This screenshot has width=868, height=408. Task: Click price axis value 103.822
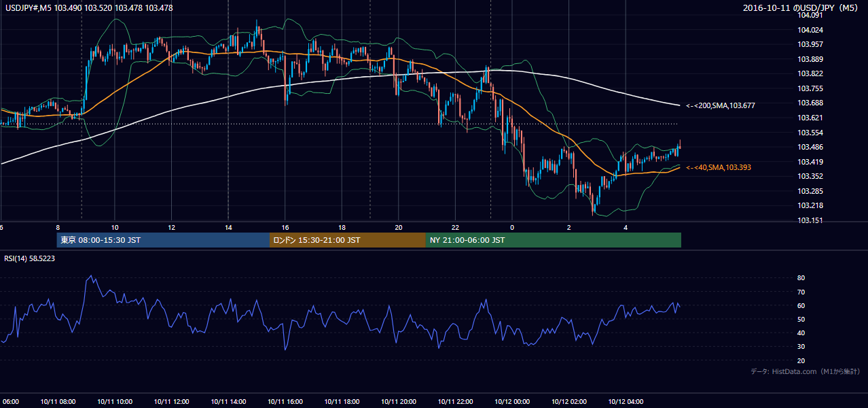[810, 73]
